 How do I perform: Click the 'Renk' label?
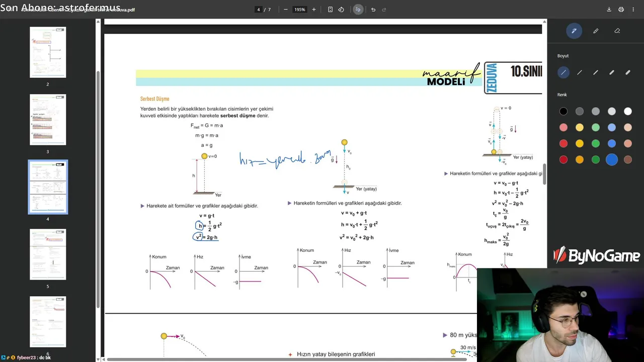pos(562,95)
